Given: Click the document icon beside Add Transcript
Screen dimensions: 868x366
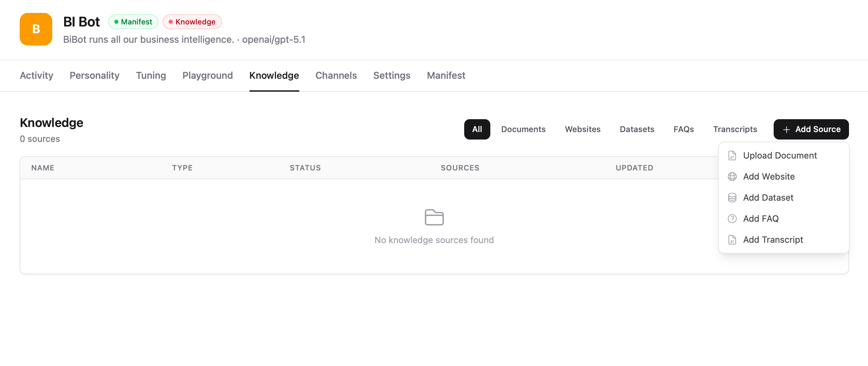Looking at the screenshot, I should click(732, 239).
